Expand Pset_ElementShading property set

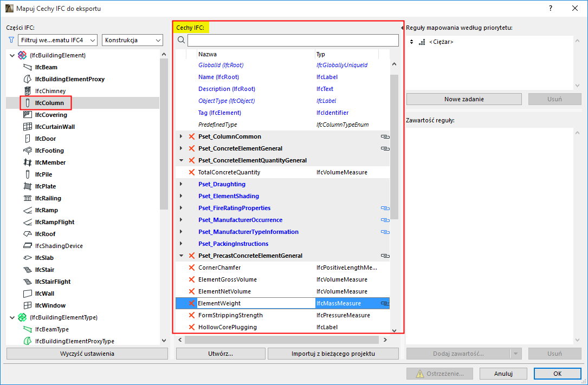point(181,196)
